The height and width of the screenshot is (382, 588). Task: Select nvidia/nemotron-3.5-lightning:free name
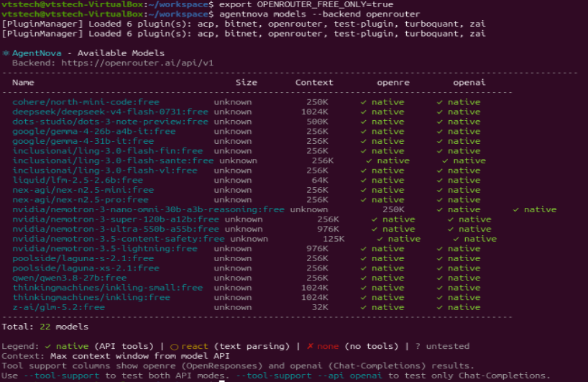(105, 248)
